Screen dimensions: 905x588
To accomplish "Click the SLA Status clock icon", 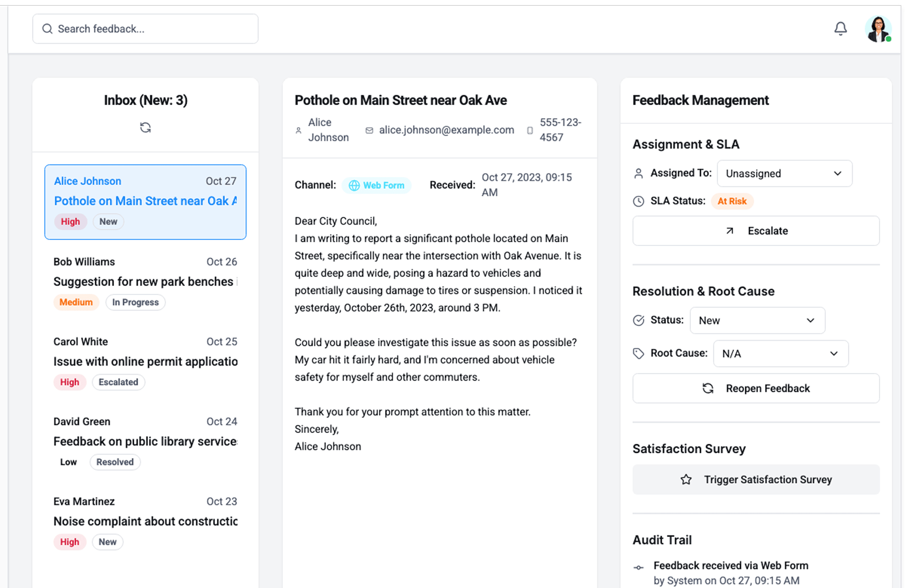I will point(638,201).
